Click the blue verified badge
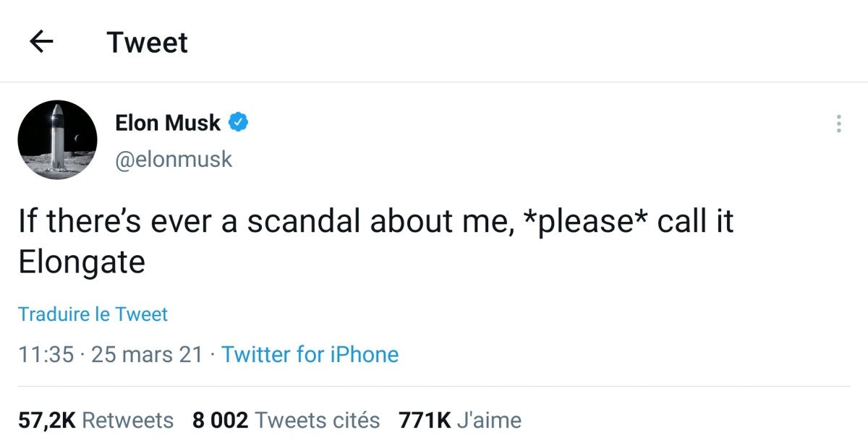This screenshot has width=868, height=448. (x=239, y=123)
